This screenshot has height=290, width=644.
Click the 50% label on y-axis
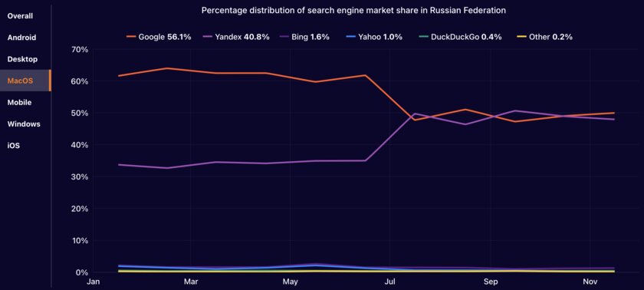[x=80, y=113]
